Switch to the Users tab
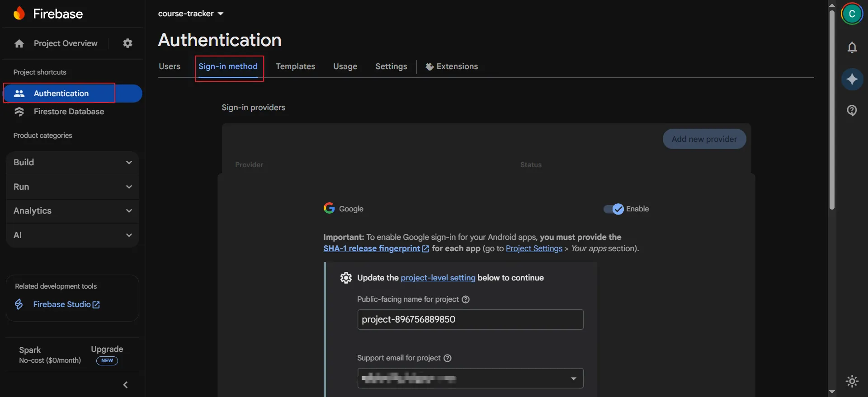Viewport: 868px width, 397px height. pyautogui.click(x=170, y=66)
